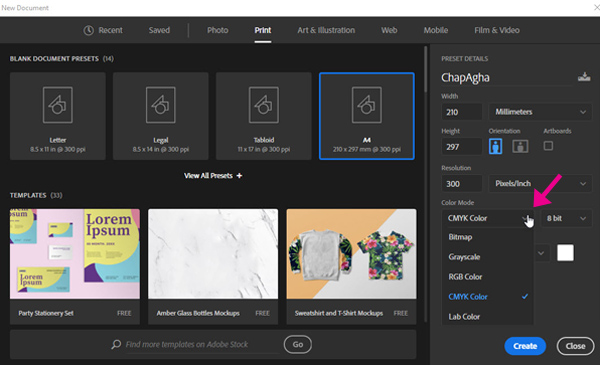Choose Grayscale from color mode list
The width and height of the screenshot is (600, 365).
click(488, 257)
